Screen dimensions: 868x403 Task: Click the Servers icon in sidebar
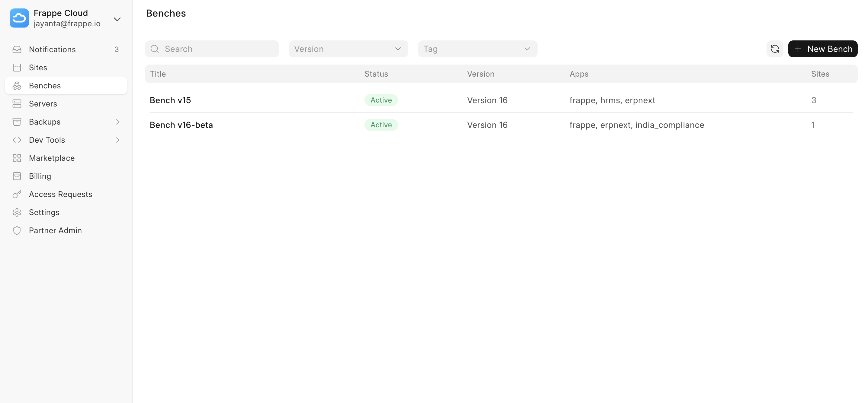coord(17,104)
